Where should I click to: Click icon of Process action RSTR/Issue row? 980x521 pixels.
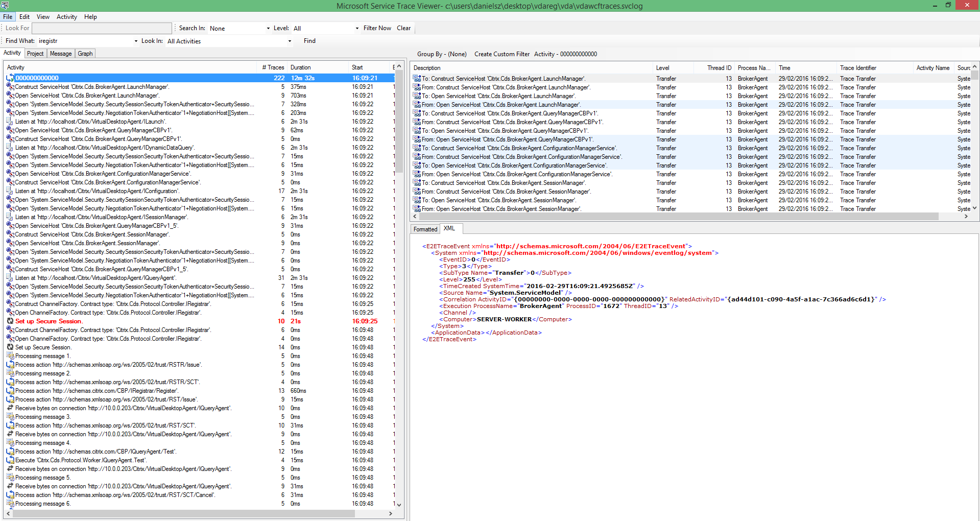click(10, 365)
